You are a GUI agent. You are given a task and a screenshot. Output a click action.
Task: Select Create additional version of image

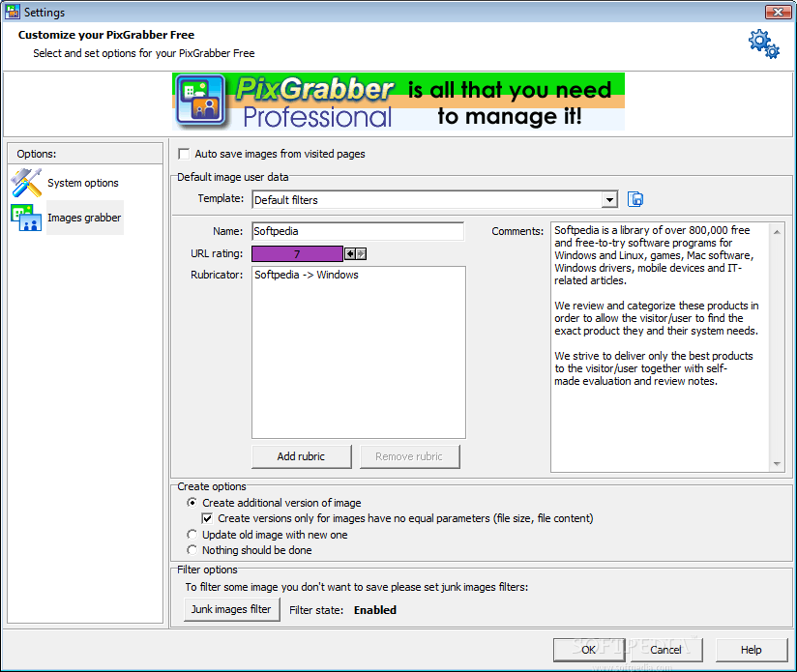[192, 503]
